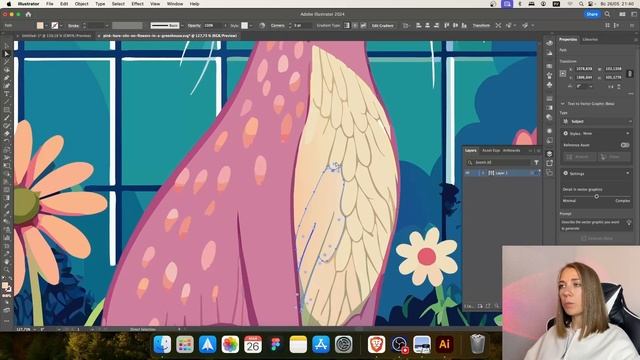Image resolution: width=640 pixels, height=360 pixels.
Task: Open Finder from the Dock
Action: point(162,344)
